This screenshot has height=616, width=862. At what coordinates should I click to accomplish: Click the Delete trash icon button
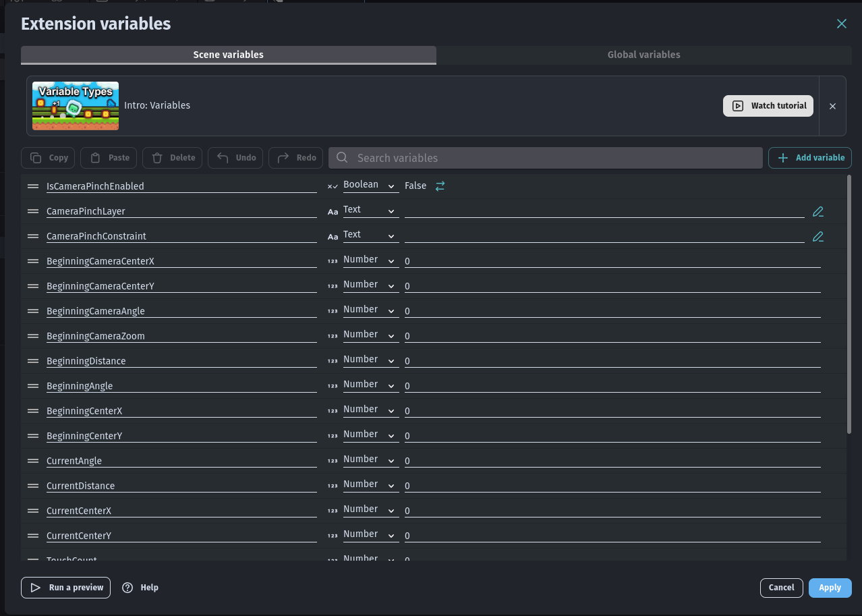pyautogui.click(x=172, y=158)
